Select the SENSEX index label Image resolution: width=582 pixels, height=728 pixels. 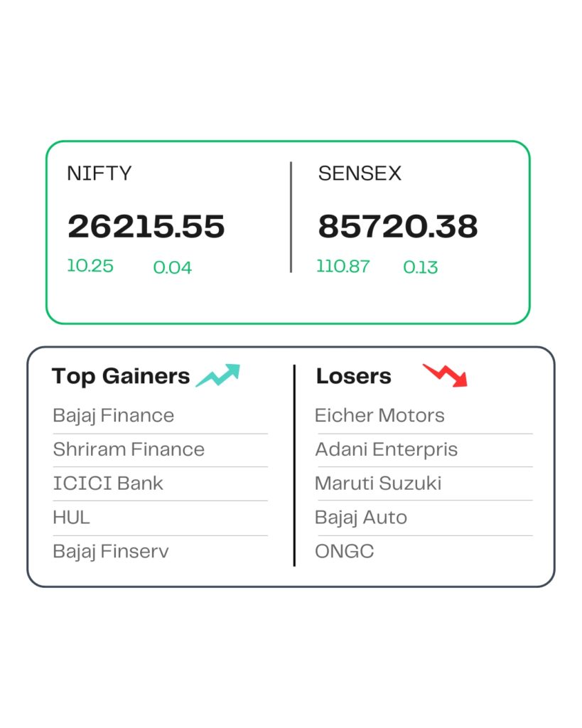360,173
